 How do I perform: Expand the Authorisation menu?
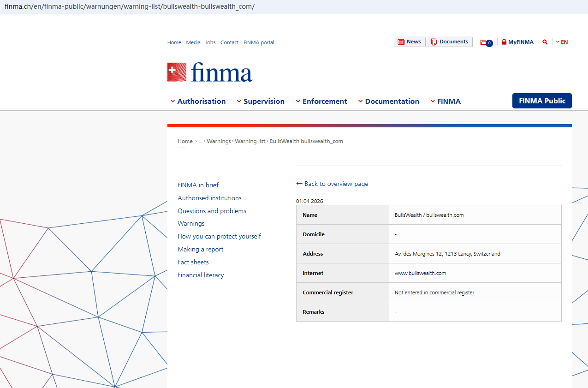coord(198,101)
